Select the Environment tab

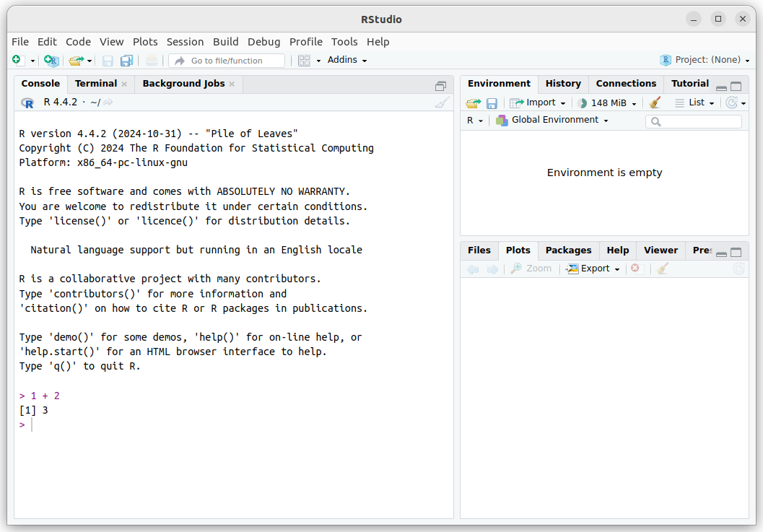pyautogui.click(x=499, y=84)
